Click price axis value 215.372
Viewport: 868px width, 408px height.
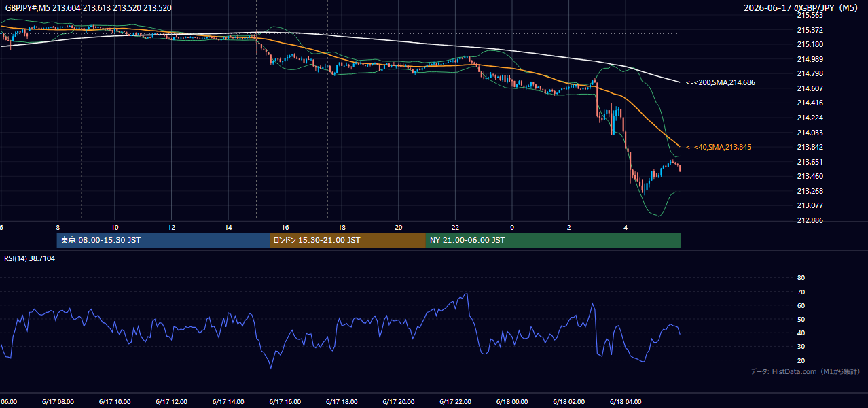[810, 30]
